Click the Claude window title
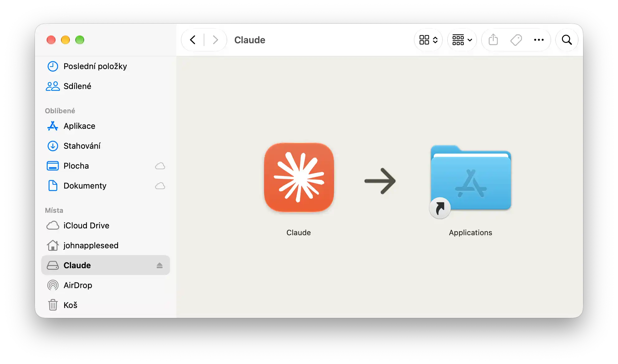The width and height of the screenshot is (618, 364). [x=250, y=40]
